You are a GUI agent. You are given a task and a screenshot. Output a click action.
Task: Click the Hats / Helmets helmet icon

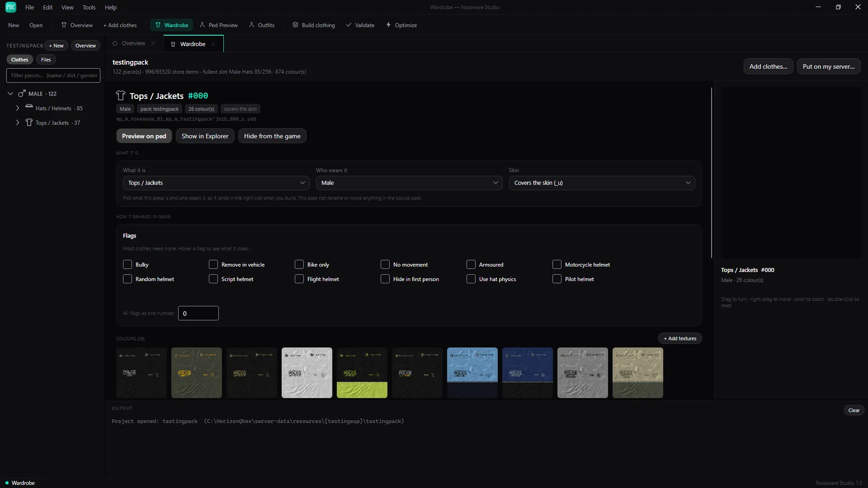pyautogui.click(x=29, y=107)
